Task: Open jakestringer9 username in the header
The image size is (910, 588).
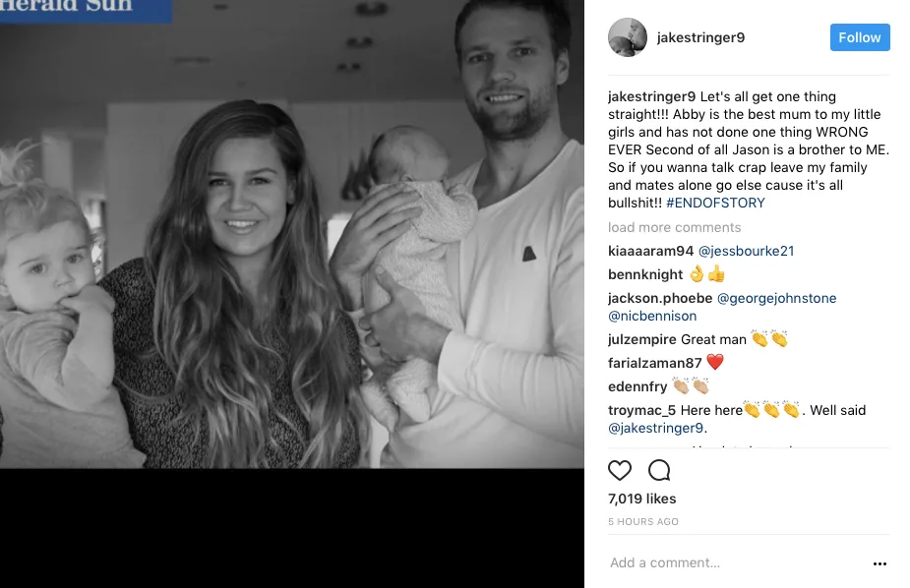Action: pyautogui.click(x=700, y=37)
